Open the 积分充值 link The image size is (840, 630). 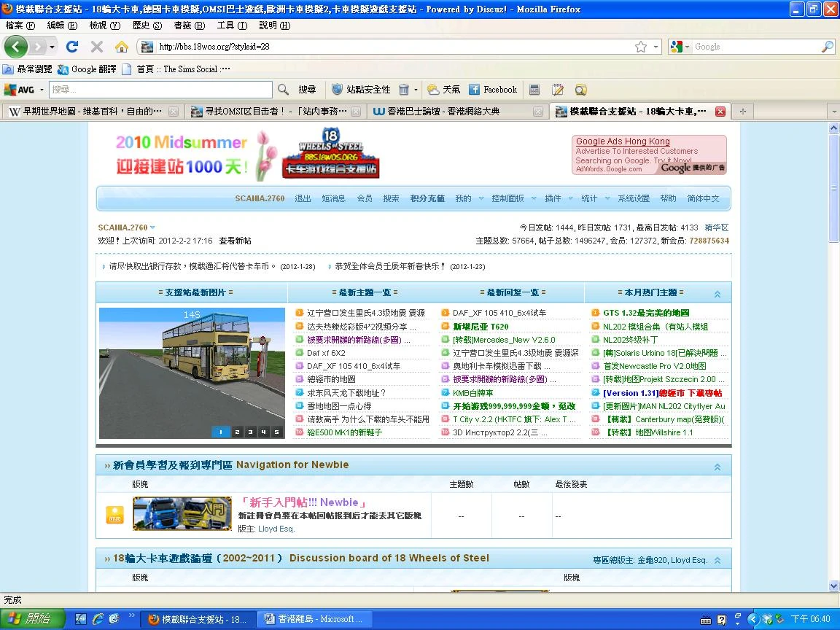point(427,198)
